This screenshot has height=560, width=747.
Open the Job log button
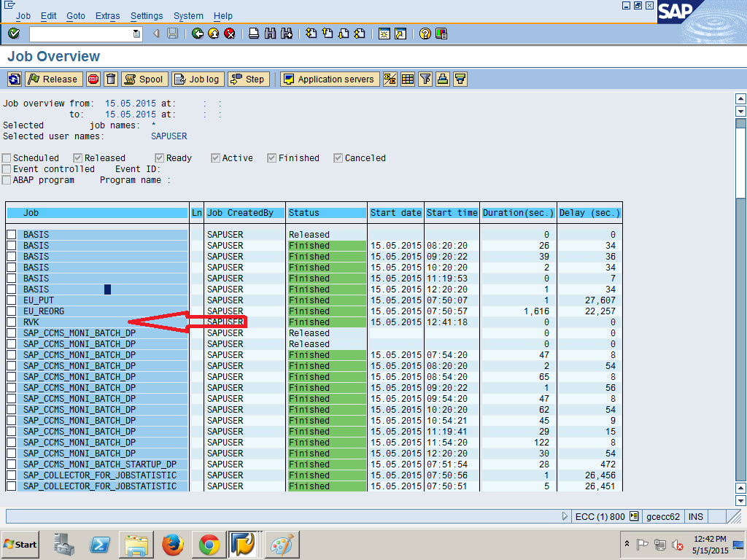click(x=198, y=79)
